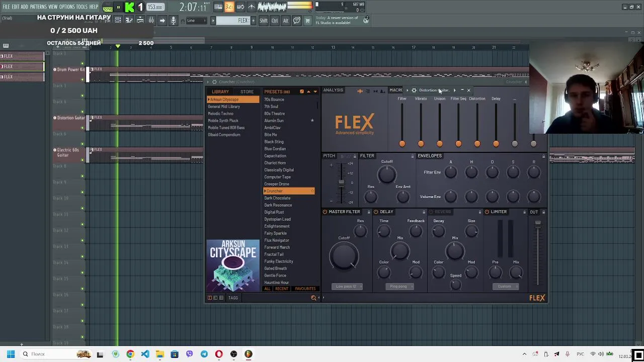This screenshot has height=362, width=644.
Task: Select the Melodic Techno library
Action: (221, 114)
